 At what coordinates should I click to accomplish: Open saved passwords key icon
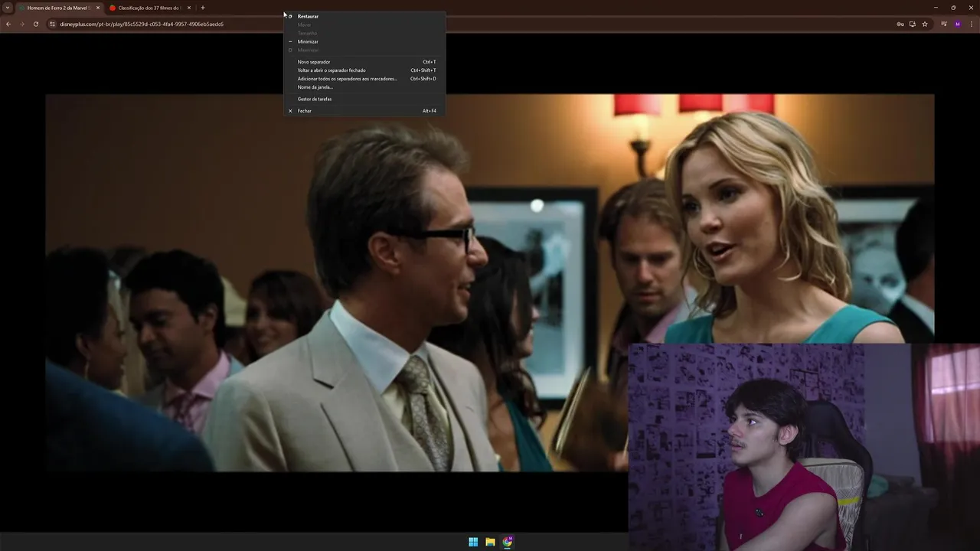[900, 24]
